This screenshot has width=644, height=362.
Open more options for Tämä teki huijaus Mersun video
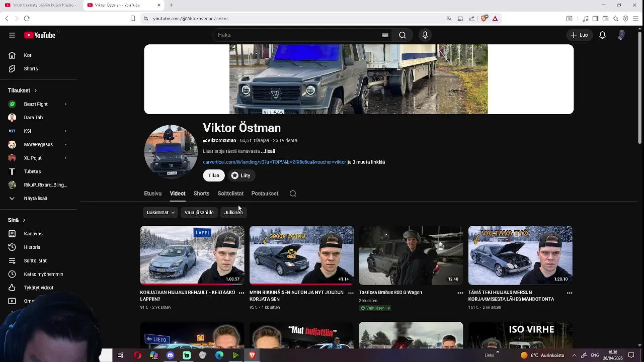pos(570,293)
